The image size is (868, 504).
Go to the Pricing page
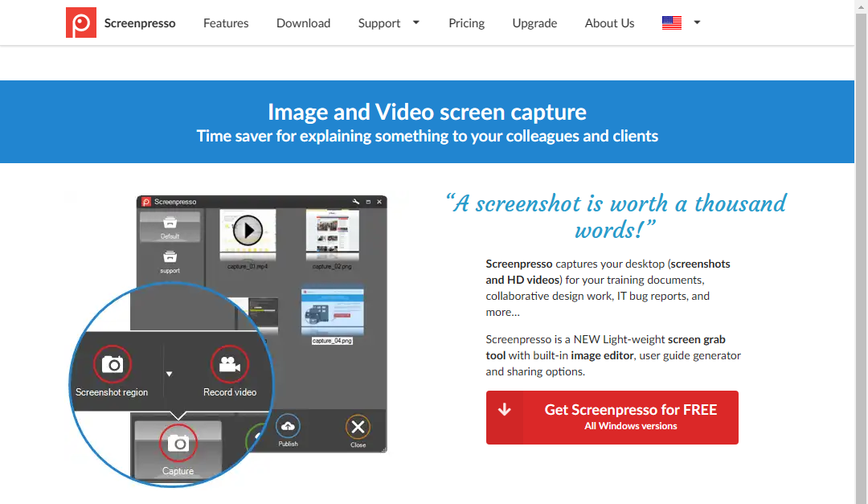pos(466,23)
